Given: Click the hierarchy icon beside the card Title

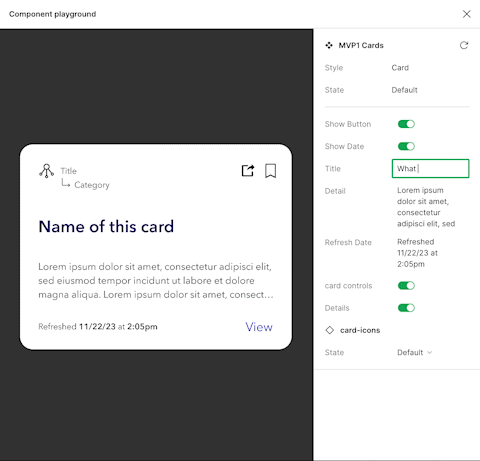Looking at the screenshot, I should coord(47,171).
